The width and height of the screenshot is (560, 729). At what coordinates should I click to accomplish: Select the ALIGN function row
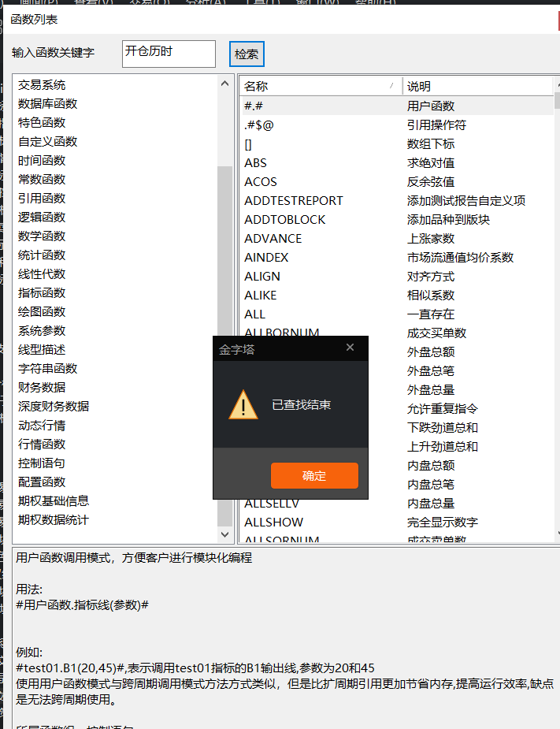397,277
